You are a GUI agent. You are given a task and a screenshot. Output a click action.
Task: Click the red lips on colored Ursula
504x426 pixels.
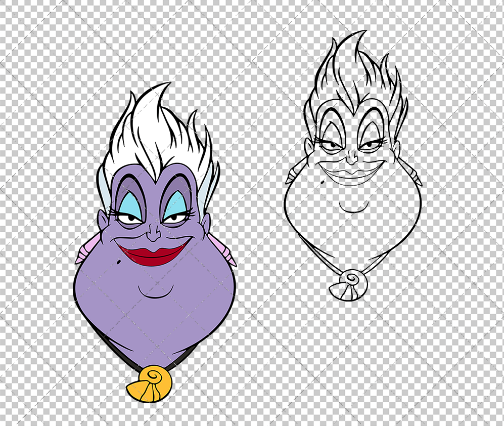(152, 252)
